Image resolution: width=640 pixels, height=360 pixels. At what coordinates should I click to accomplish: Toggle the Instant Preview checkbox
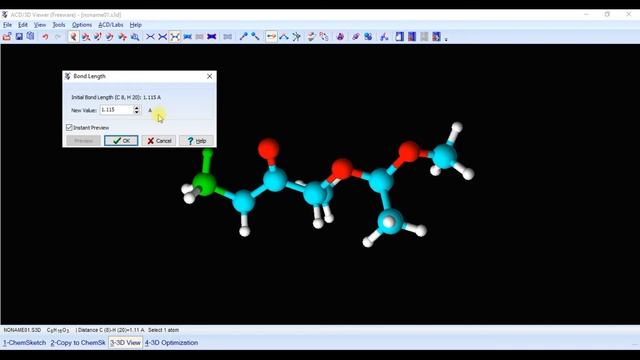[x=69, y=127]
